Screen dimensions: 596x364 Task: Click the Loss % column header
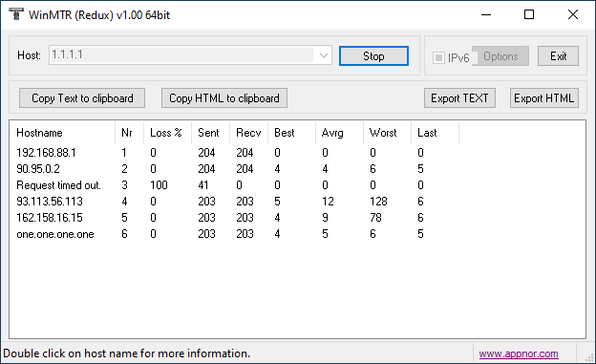168,133
